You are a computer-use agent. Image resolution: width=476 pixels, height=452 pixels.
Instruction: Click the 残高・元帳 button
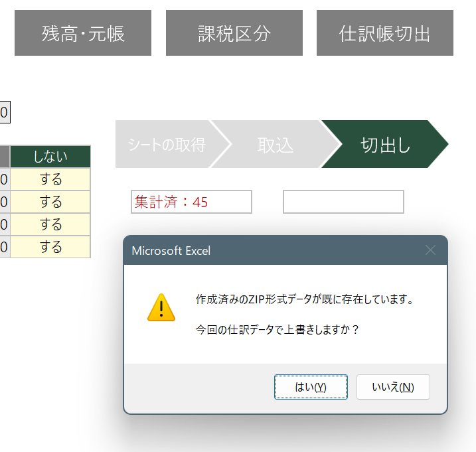pyautogui.click(x=83, y=33)
